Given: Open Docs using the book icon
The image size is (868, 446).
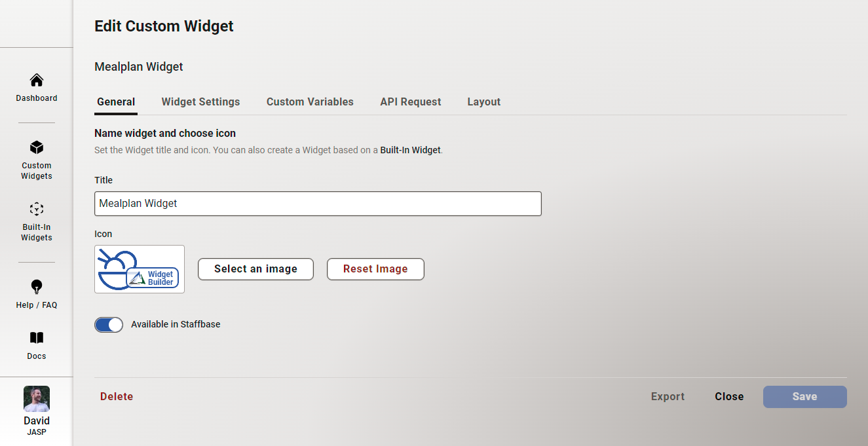Looking at the screenshot, I should coord(36,338).
